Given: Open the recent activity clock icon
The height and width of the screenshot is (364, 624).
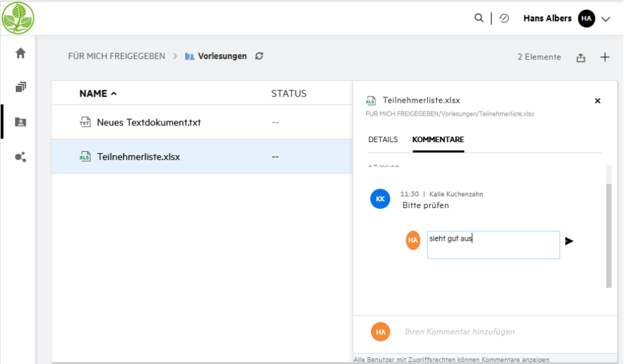Looking at the screenshot, I should click(x=504, y=19).
